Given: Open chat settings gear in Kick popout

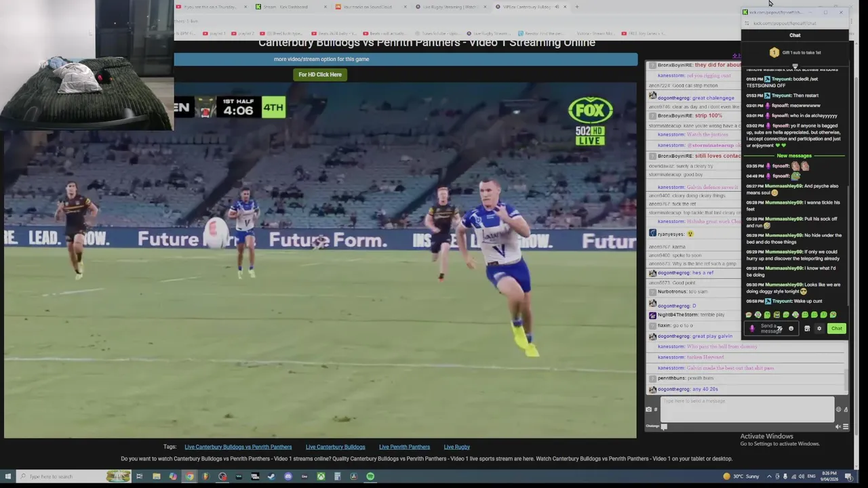Looking at the screenshot, I should pos(819,329).
